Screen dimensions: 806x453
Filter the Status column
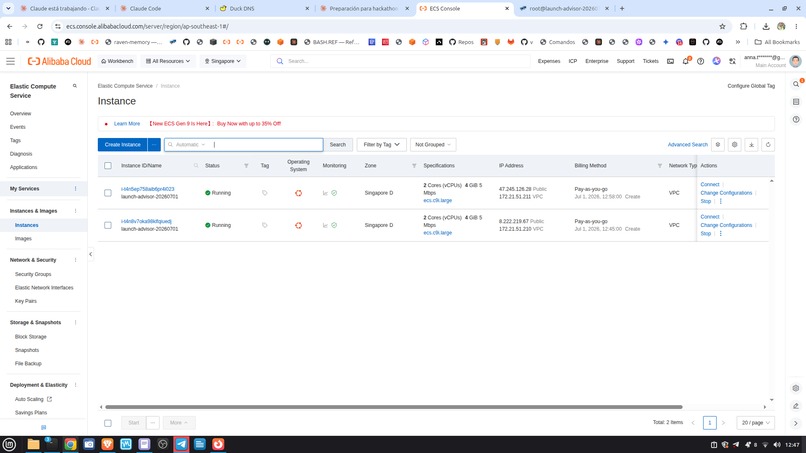(x=246, y=166)
